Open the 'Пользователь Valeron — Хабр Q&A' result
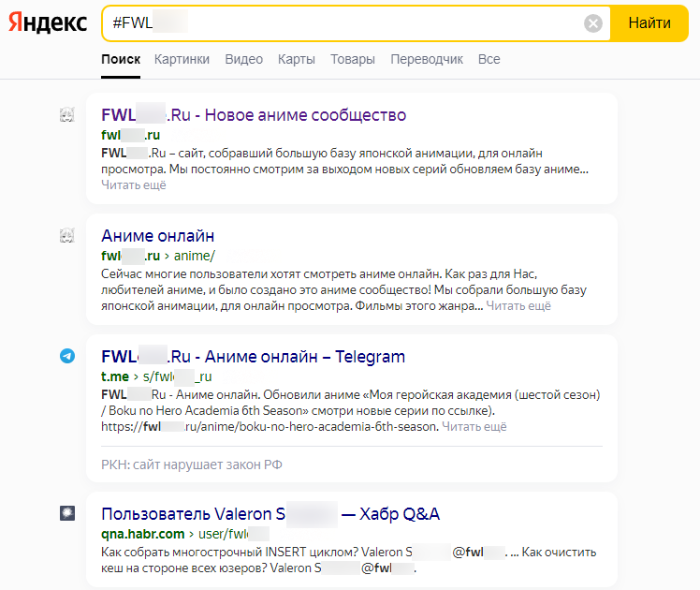This screenshot has width=700, height=590. click(270, 513)
